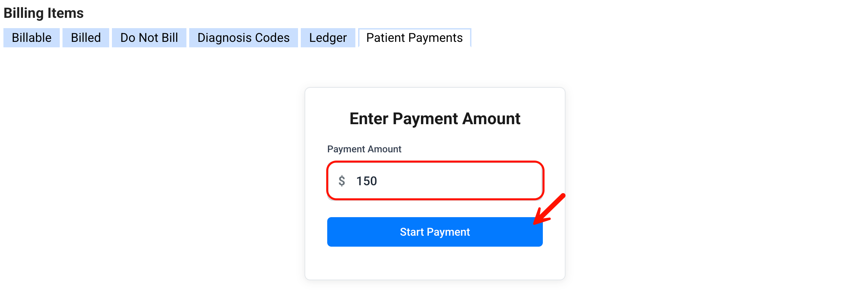Image resolution: width=868 pixels, height=306 pixels.
Task: Select the Patient Payments tab
Action: pos(414,38)
